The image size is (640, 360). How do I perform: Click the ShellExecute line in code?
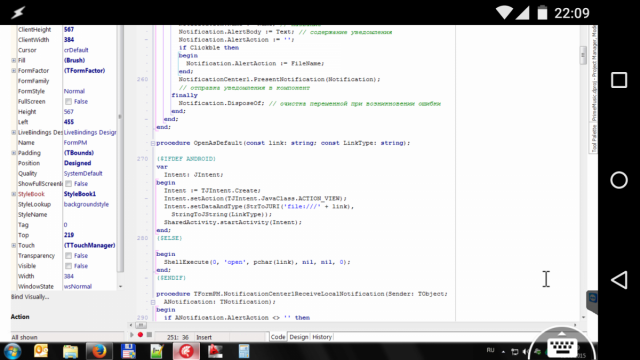[257, 262]
